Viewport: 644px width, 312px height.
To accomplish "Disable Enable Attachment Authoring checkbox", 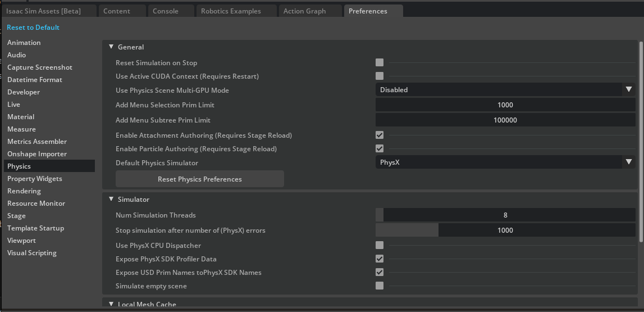I will point(380,135).
